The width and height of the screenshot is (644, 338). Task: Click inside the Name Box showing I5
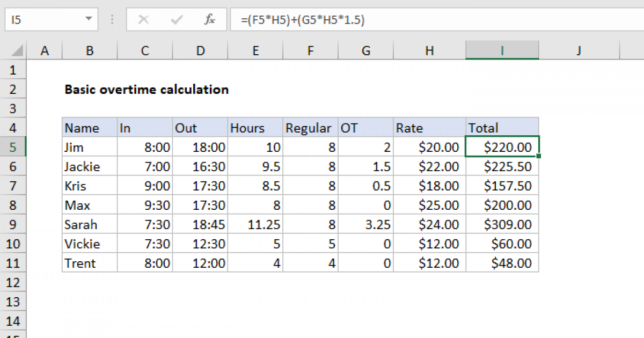coord(43,20)
